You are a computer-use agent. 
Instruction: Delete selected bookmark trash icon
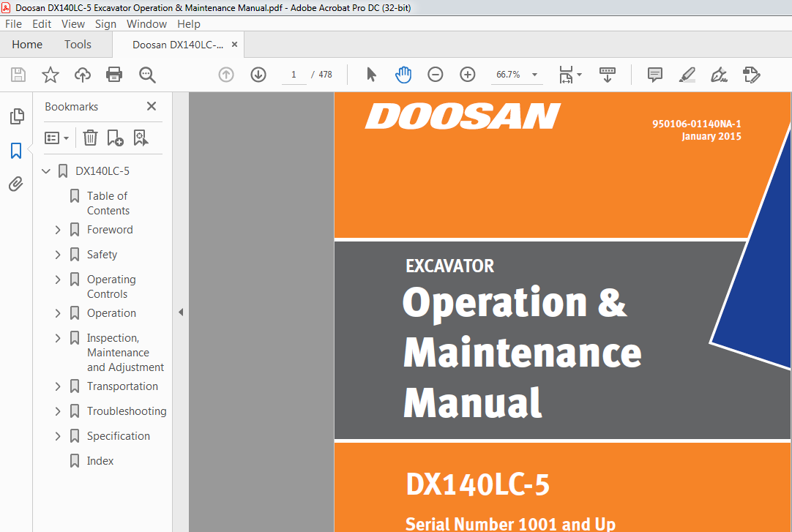(x=90, y=138)
